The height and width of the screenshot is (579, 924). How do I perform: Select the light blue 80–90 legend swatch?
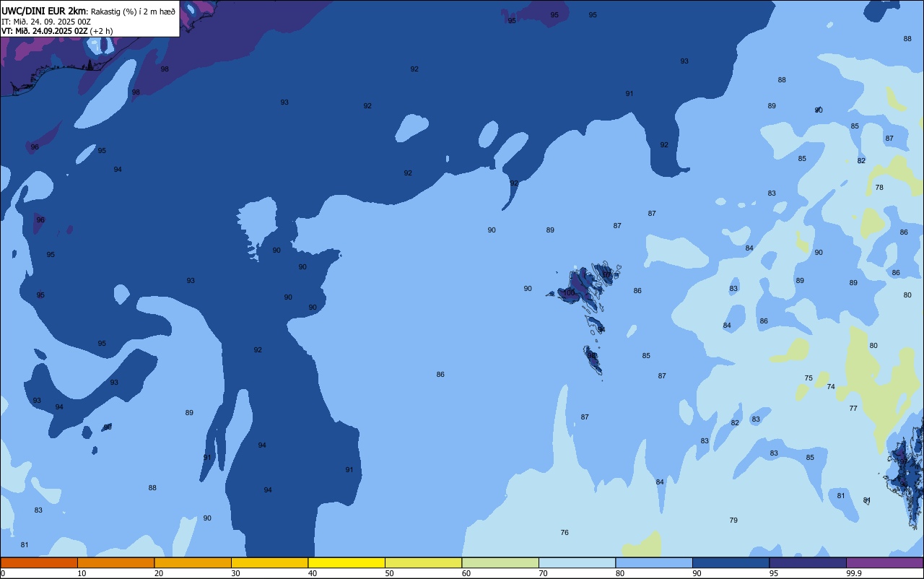pyautogui.click(x=654, y=562)
